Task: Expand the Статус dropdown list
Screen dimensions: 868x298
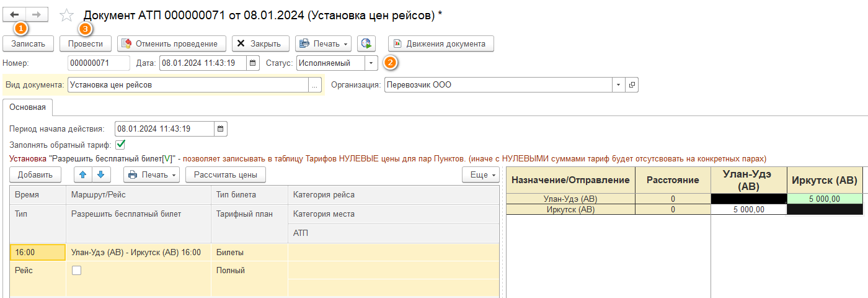Action: tap(371, 63)
